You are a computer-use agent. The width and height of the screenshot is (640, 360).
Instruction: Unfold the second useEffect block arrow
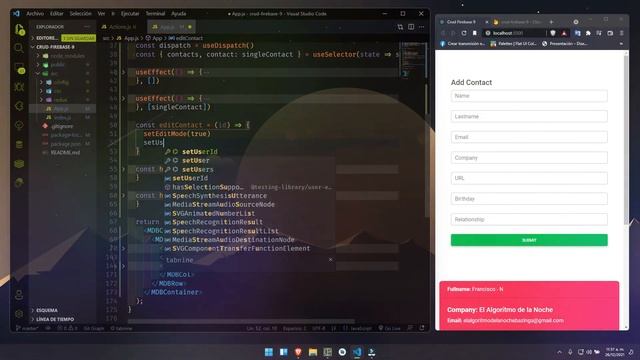(x=124, y=98)
